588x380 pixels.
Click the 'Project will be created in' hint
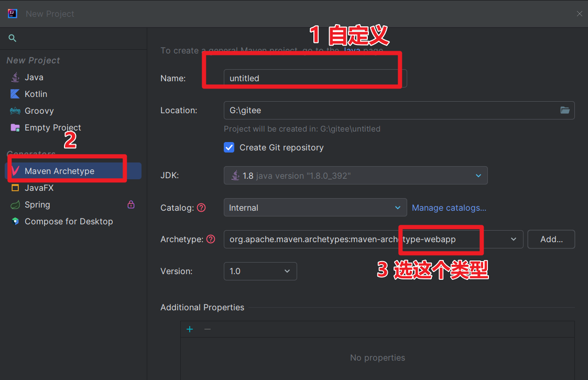click(302, 128)
